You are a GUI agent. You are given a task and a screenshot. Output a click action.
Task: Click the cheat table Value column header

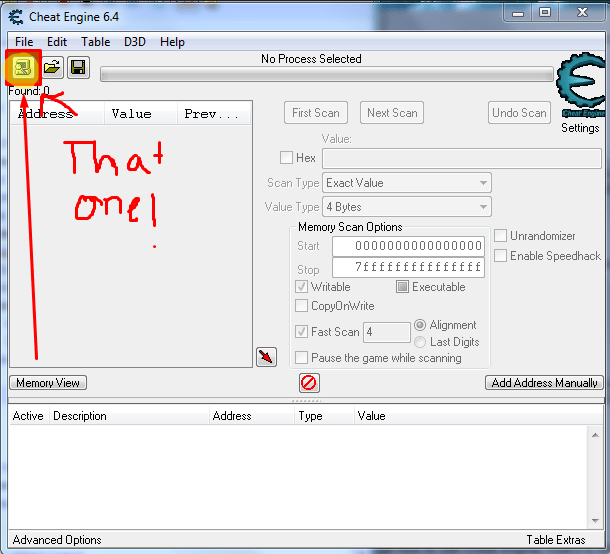(479, 416)
